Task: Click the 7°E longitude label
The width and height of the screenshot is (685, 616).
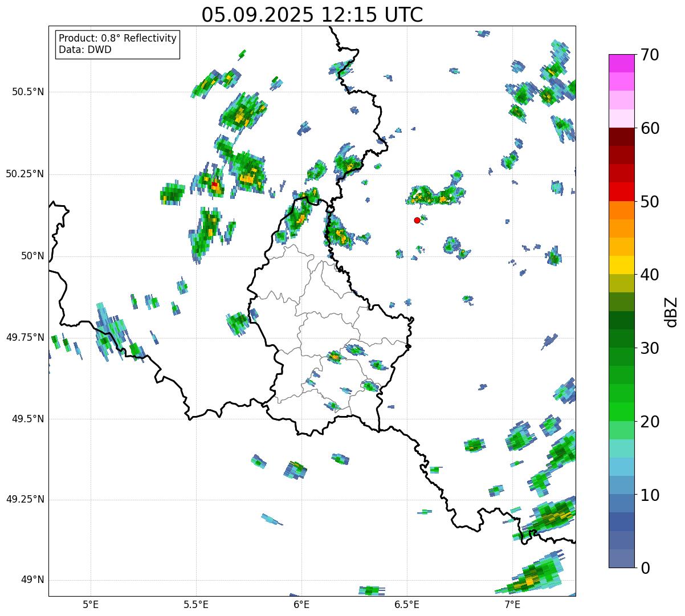Action: (x=512, y=604)
